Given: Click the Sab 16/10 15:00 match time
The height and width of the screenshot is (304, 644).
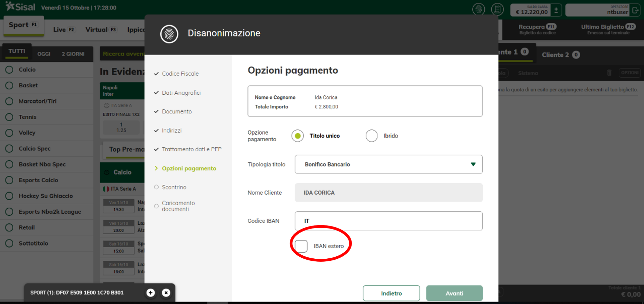Looking at the screenshot, I should [119, 248].
